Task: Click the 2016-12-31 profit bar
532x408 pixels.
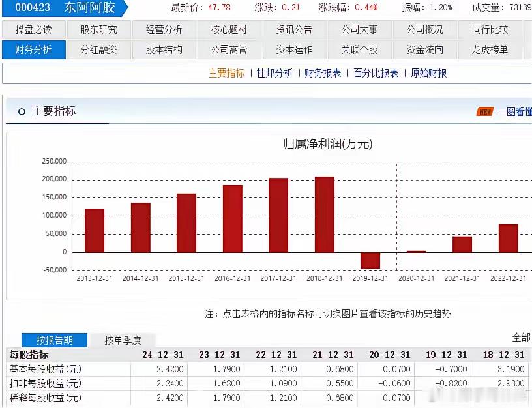Action: tap(232, 219)
